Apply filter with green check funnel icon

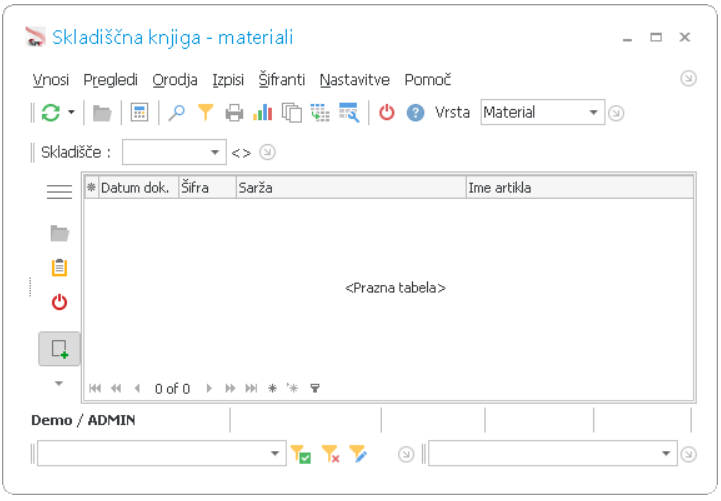click(301, 454)
